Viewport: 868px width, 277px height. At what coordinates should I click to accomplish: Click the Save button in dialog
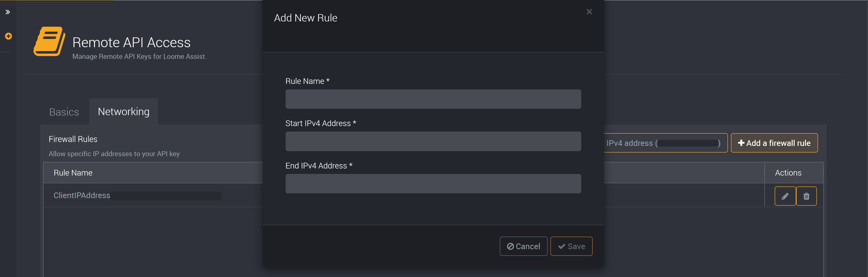[571, 246]
